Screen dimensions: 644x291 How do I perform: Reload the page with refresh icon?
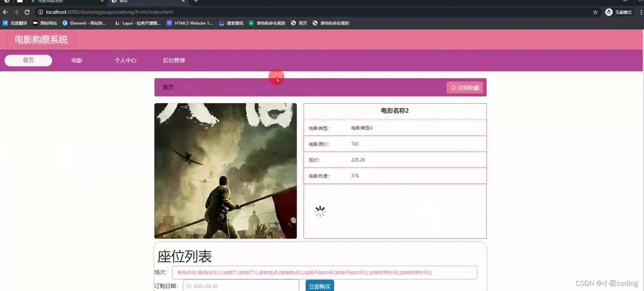click(27, 12)
